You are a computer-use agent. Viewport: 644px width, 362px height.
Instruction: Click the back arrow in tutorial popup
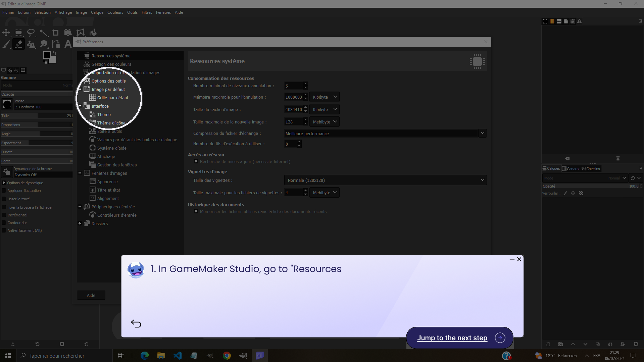[136, 323]
